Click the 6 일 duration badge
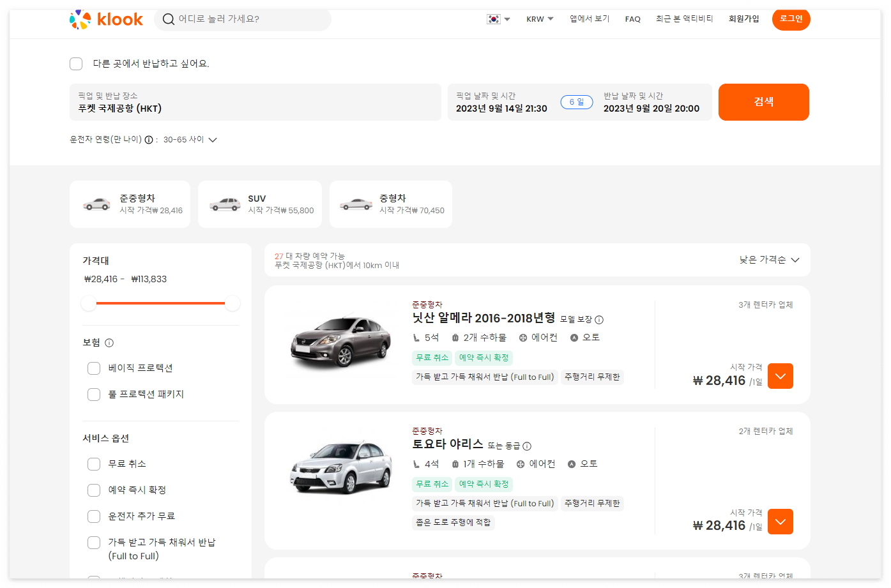 click(x=577, y=102)
